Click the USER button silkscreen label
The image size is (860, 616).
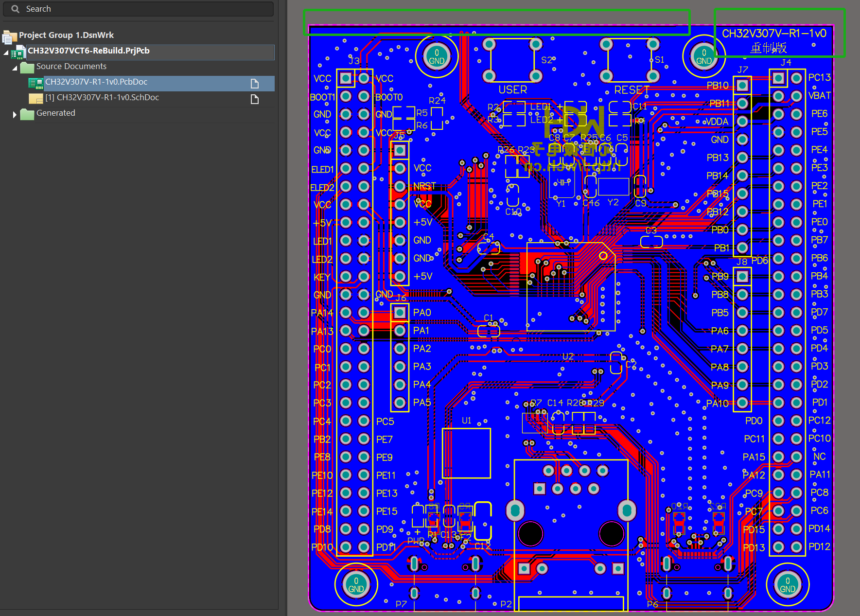click(512, 89)
